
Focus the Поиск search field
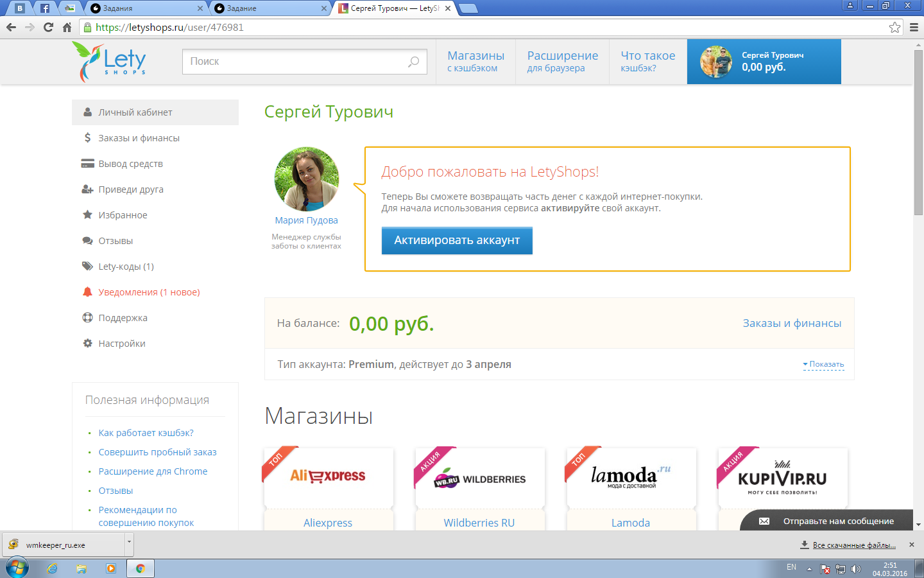coord(305,62)
